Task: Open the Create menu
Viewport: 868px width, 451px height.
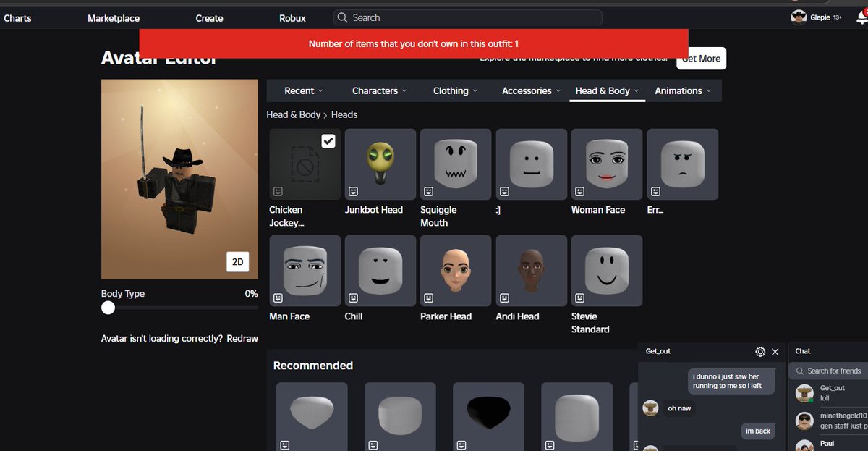Action: coord(209,18)
